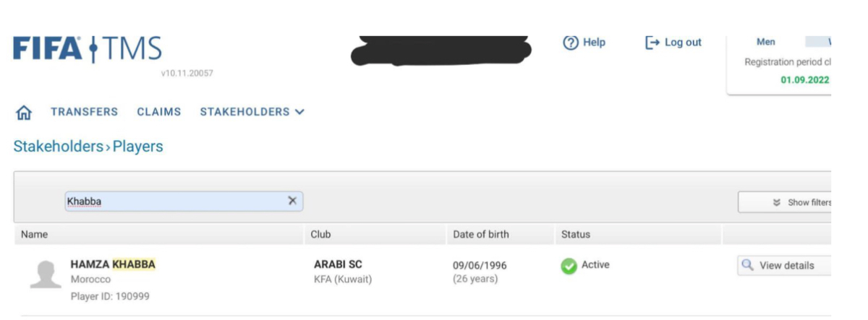This screenshot has width=868, height=320.
Task: Click the FIFA TMS logo
Action: click(88, 49)
